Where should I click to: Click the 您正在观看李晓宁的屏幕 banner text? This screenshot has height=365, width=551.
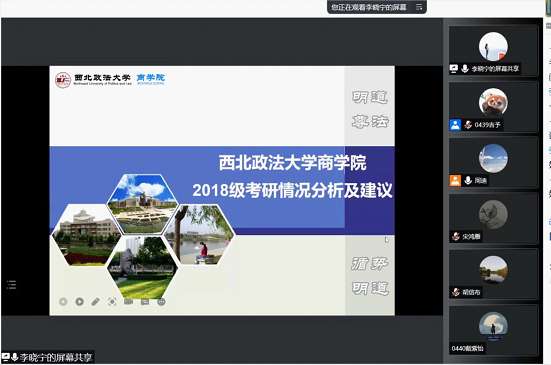point(369,7)
